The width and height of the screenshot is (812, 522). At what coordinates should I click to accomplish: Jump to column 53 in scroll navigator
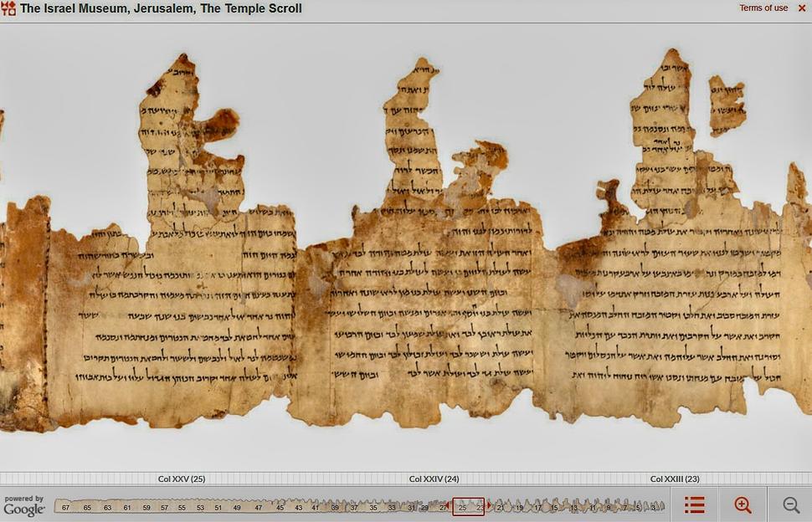point(200,508)
